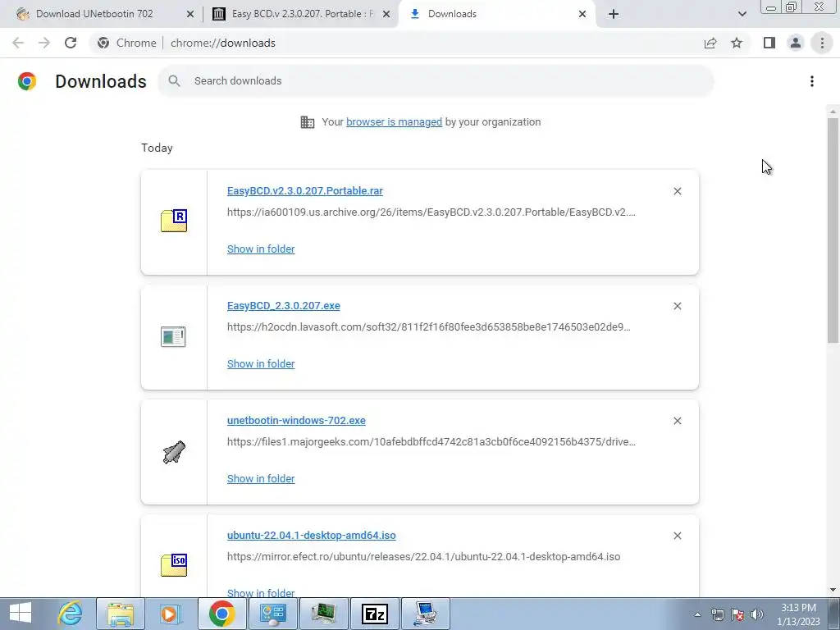
Task: Click the chrome://downloads address bar
Action: tap(222, 43)
